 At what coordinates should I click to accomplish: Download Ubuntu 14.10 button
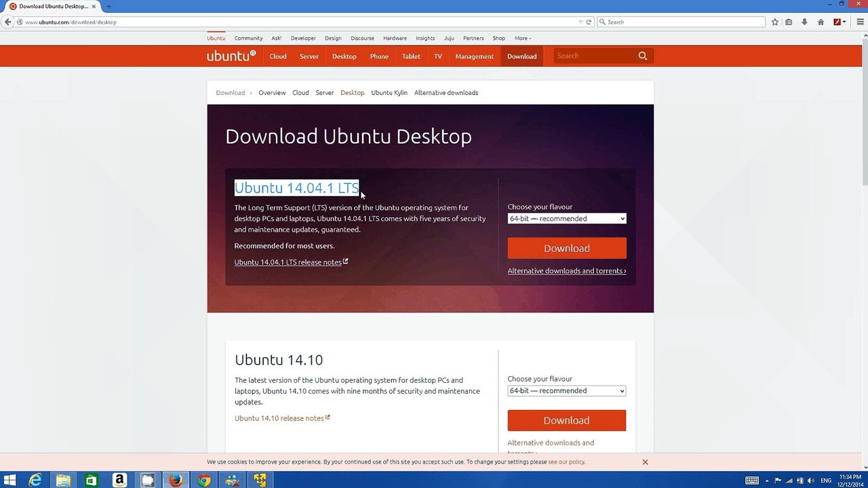(x=567, y=420)
